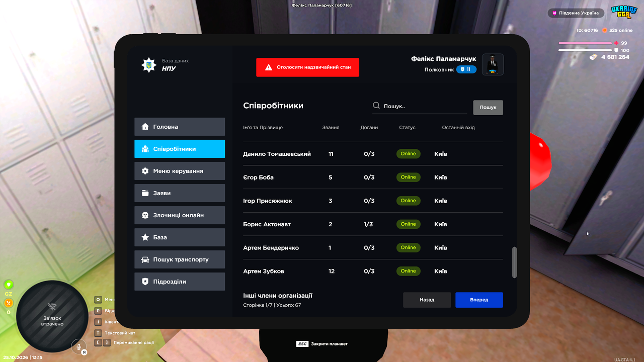Viewport: 644px width, 362px height.
Task: Click the pink health bar in the HUD
Action: coord(585,43)
